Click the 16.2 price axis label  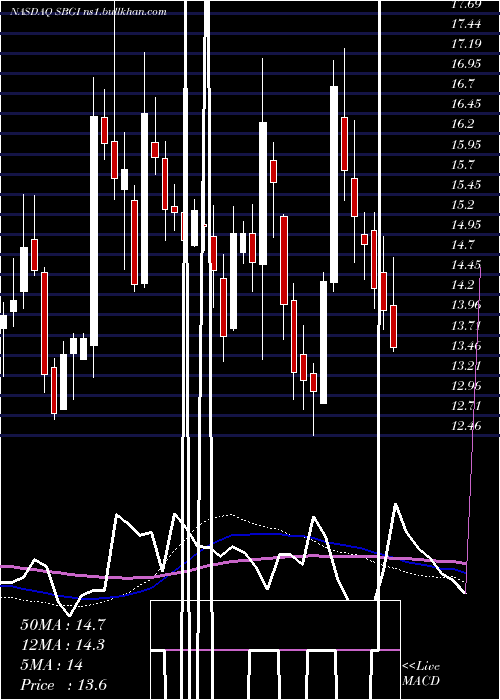point(463,124)
